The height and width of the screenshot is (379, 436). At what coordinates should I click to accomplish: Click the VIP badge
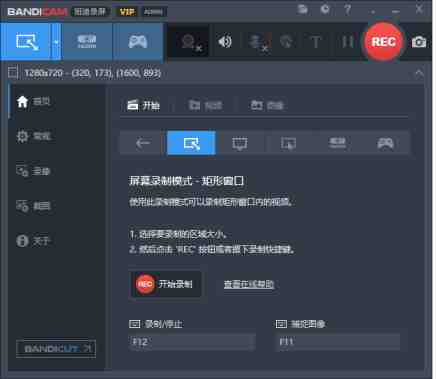pyautogui.click(x=127, y=12)
